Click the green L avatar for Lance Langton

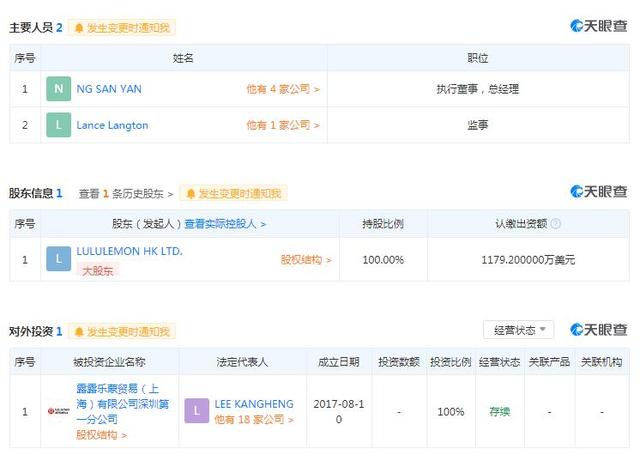tap(58, 125)
